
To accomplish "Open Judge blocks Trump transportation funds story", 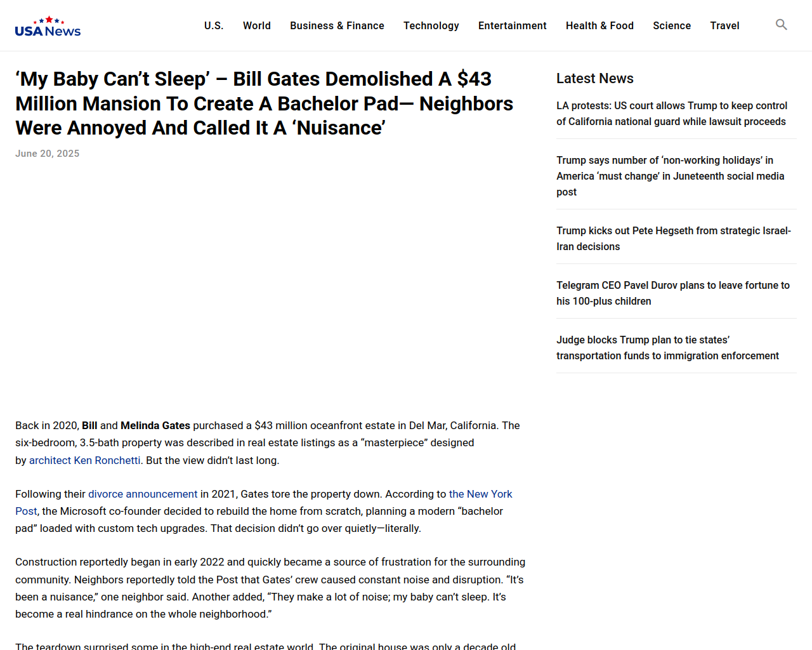I will click(x=667, y=348).
